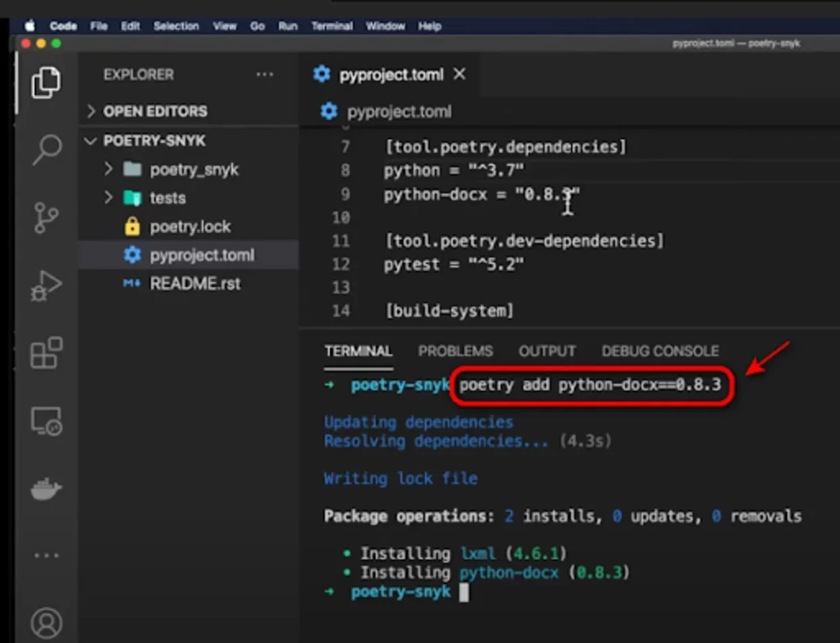Open the Search view in activity bar
840x643 pixels.
pos(47,150)
